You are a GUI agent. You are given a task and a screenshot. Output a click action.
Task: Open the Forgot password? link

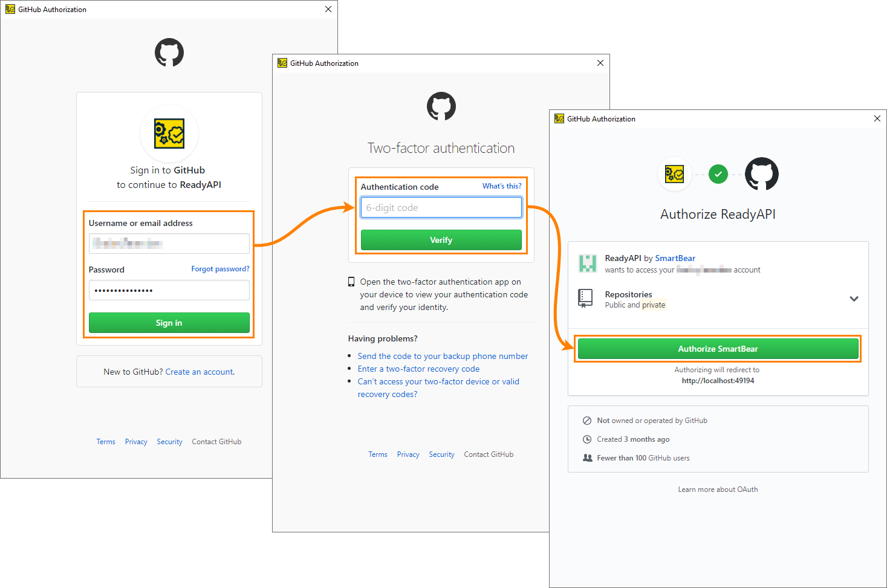[220, 269]
